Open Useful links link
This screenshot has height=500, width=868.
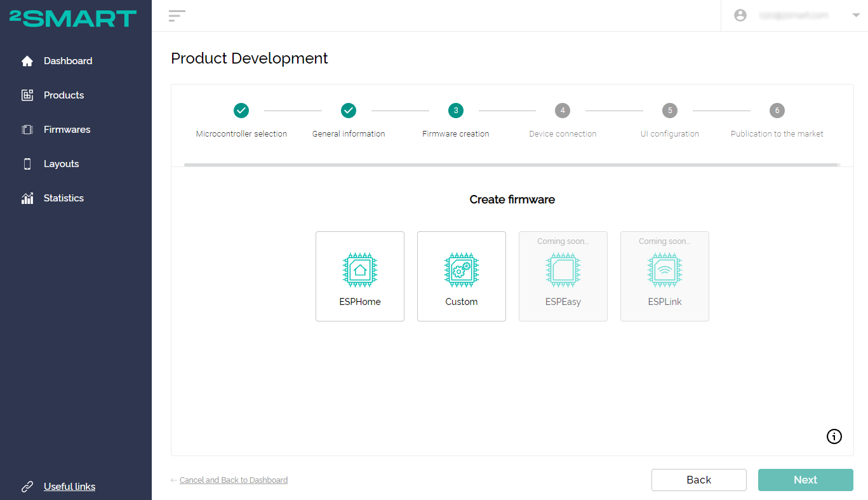pyautogui.click(x=70, y=487)
